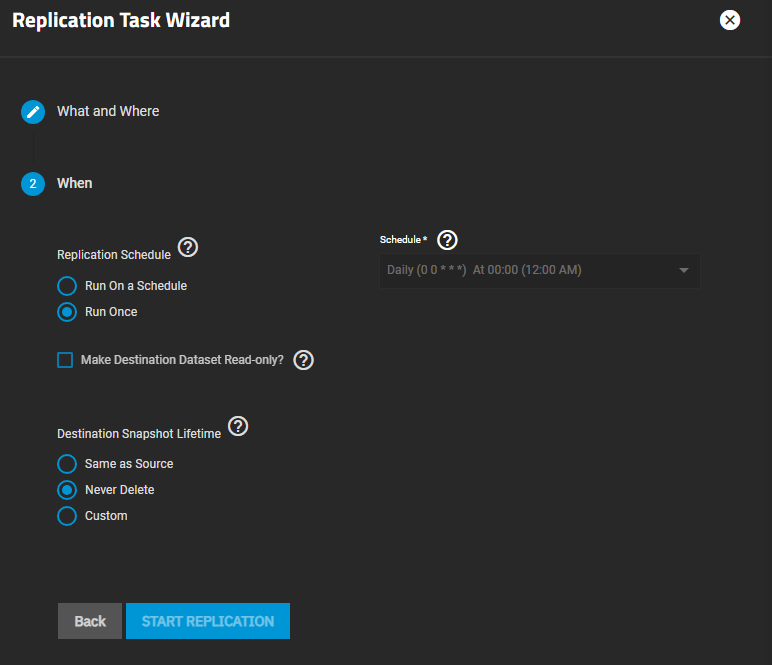Screen dimensions: 772x665
Task: Choose Never Delete snapshot lifetime
Action: point(67,490)
